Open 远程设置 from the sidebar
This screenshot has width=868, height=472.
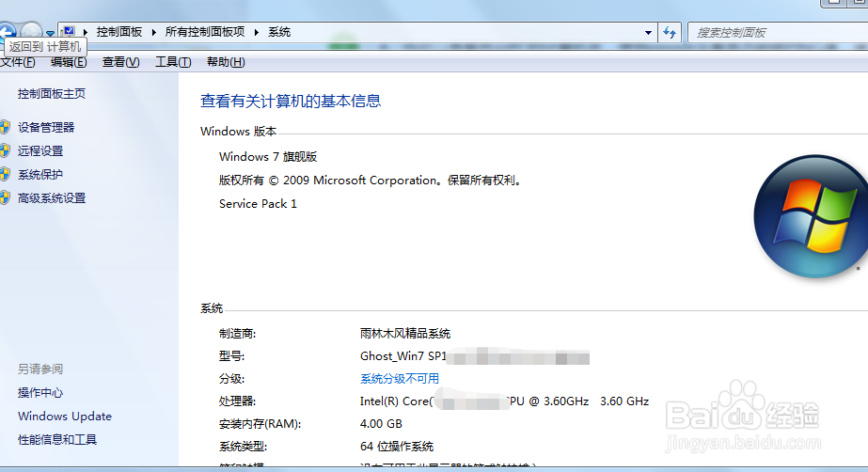pos(40,151)
